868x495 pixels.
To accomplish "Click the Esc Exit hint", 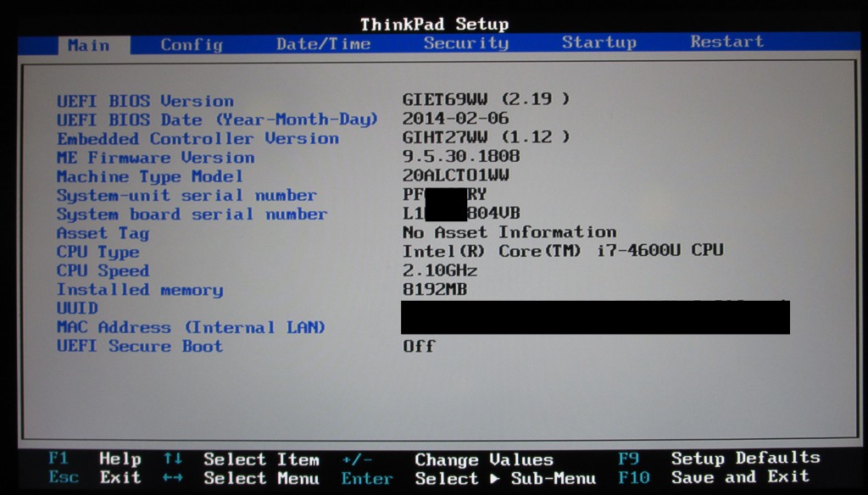I will [x=95, y=477].
